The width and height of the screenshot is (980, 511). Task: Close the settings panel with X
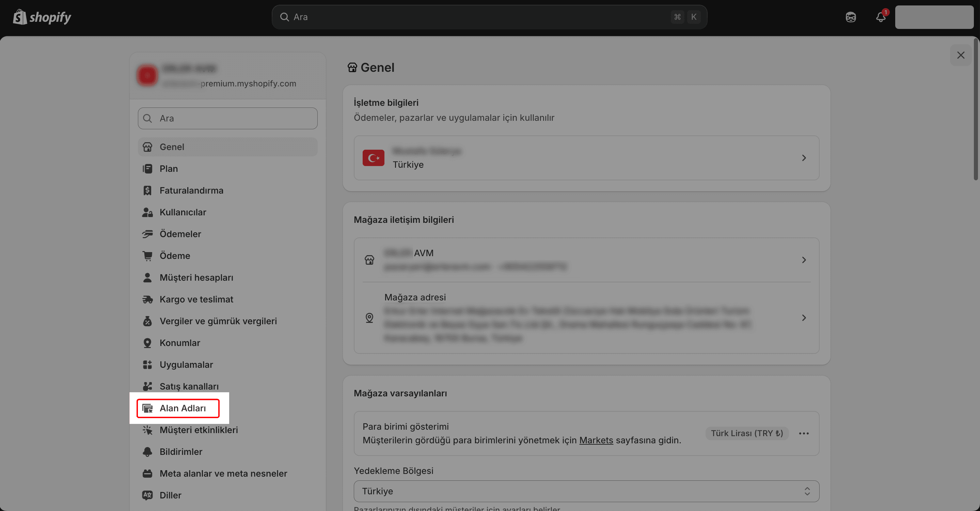pyautogui.click(x=961, y=55)
